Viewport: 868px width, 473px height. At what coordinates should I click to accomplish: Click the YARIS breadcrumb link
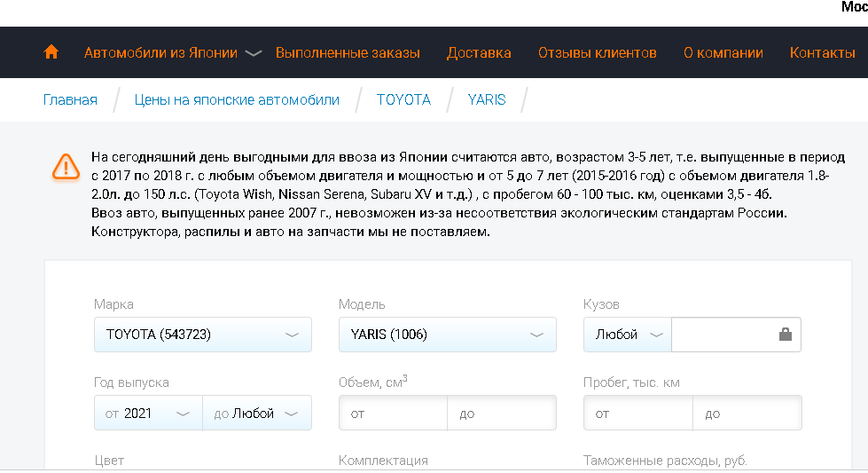pos(487,99)
